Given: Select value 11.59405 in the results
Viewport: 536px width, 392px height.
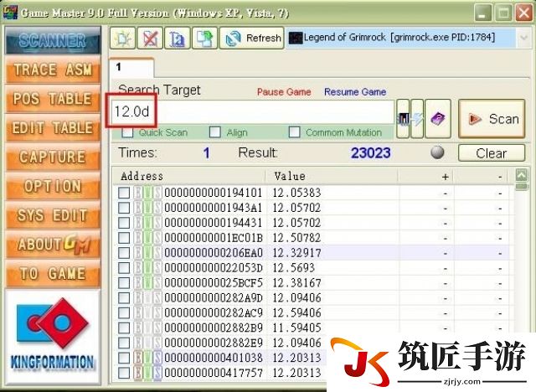Looking at the screenshot, I should click(x=296, y=328).
